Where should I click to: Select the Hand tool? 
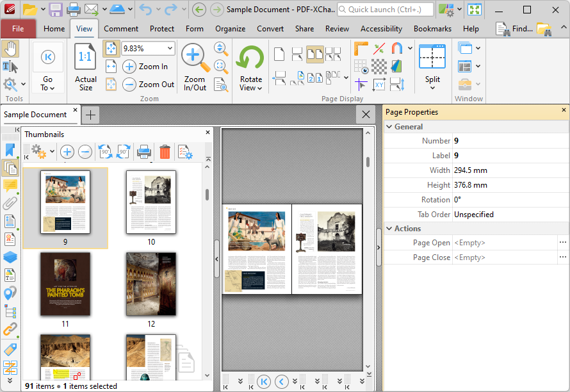pos(10,49)
